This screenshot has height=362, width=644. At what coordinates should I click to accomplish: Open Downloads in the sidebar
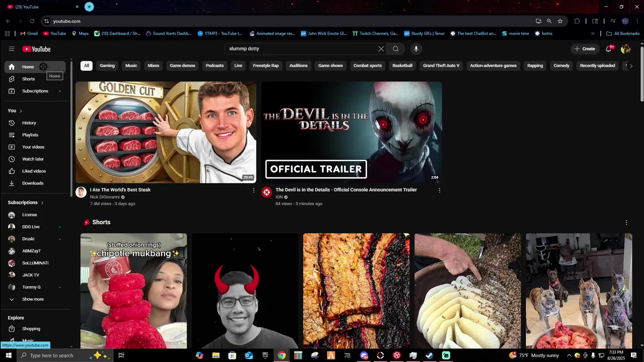[35, 183]
